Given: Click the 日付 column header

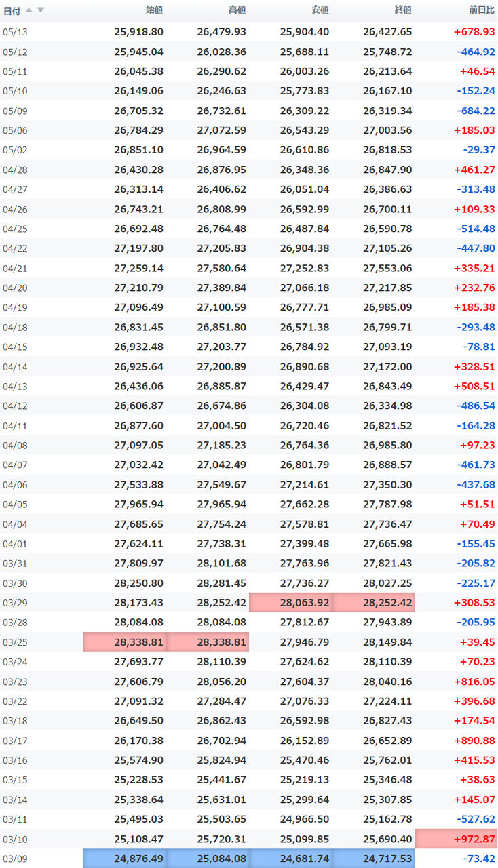Looking at the screenshot, I should [12, 11].
